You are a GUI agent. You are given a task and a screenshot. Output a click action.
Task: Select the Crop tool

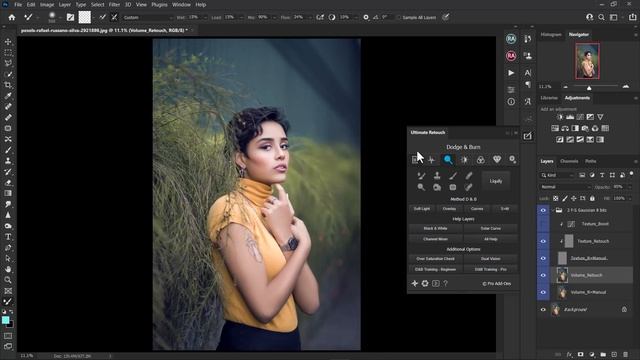click(8, 85)
